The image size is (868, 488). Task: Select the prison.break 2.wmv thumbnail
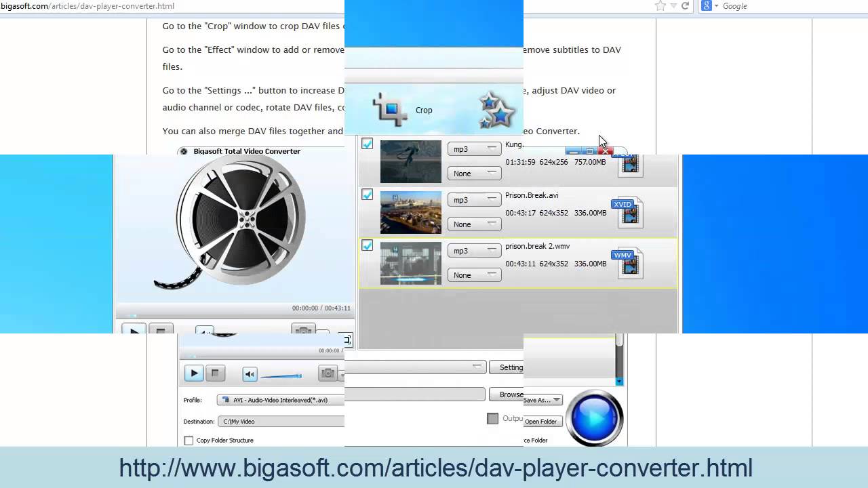pyautogui.click(x=410, y=263)
